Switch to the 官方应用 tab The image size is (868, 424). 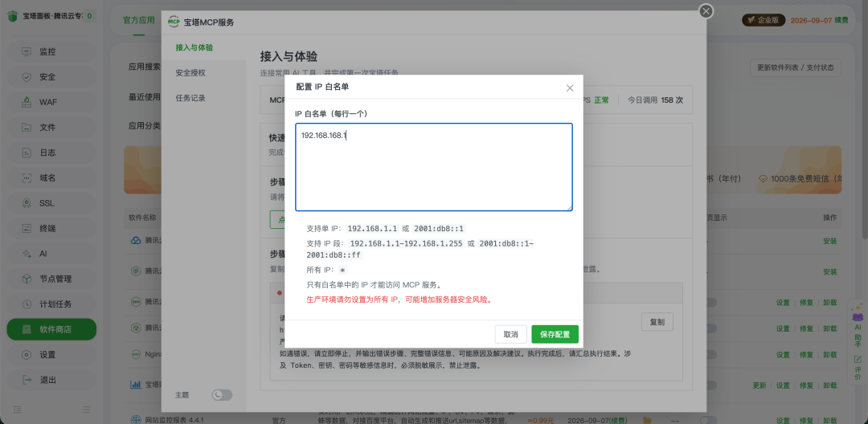click(x=139, y=20)
